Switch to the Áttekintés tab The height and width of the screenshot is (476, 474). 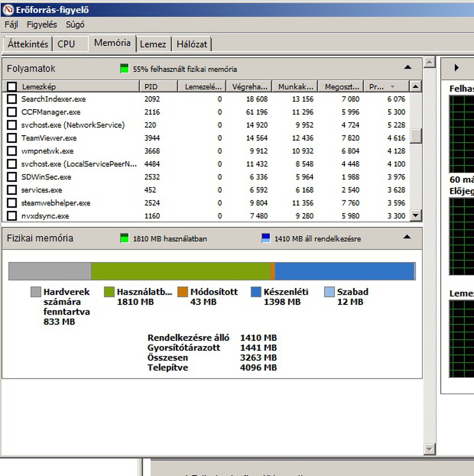point(27,44)
